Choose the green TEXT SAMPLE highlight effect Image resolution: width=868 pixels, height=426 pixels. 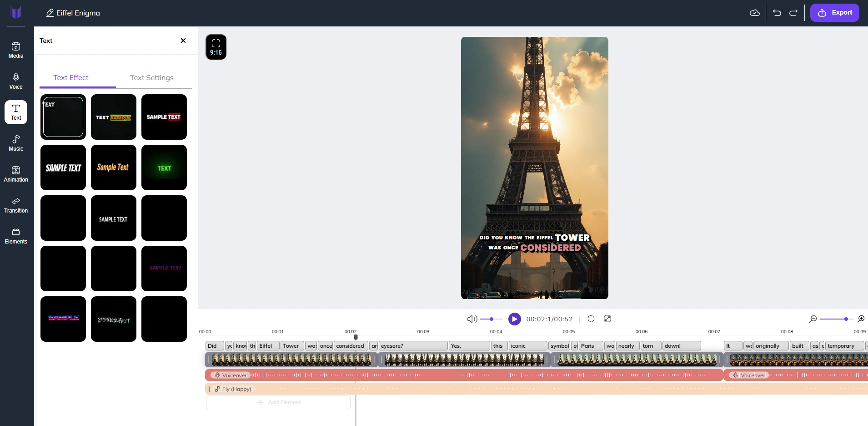(x=114, y=117)
